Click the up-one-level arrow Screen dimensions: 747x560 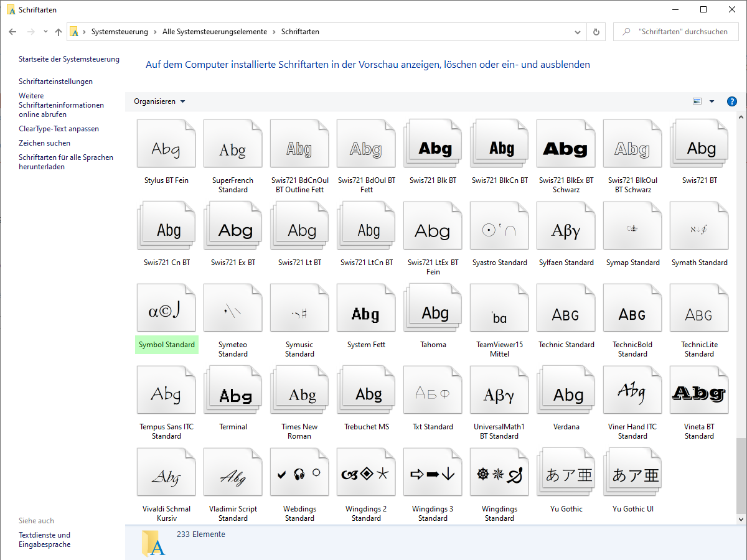click(x=58, y=32)
